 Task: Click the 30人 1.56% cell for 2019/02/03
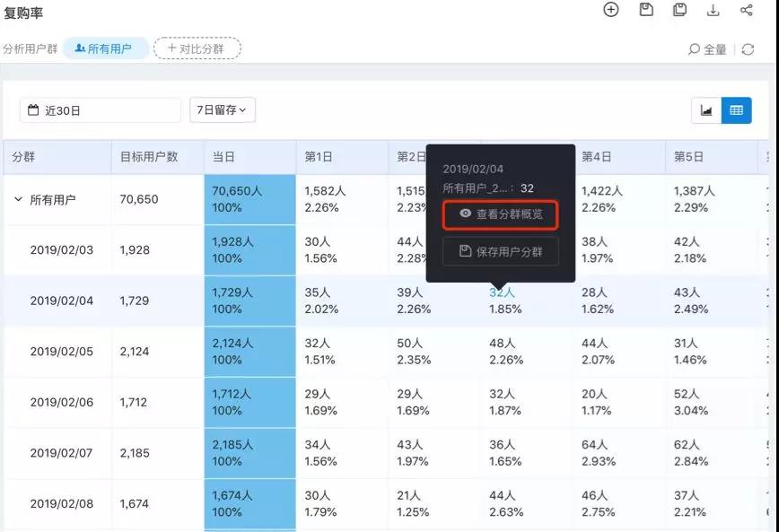tap(342, 250)
